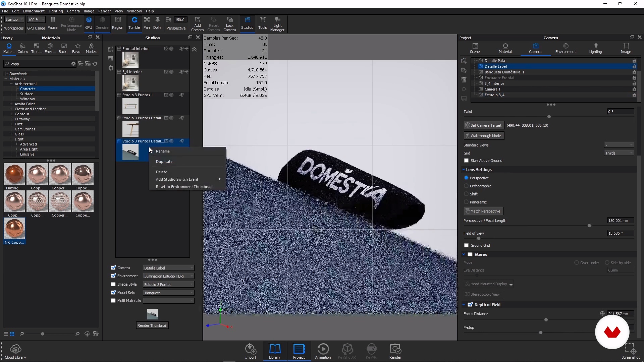The image size is (644, 362).
Task: Open the Models library tab
Action: click(91, 48)
